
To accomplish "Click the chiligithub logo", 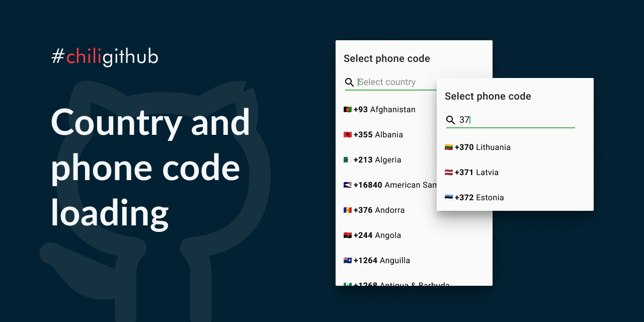I will click(104, 57).
